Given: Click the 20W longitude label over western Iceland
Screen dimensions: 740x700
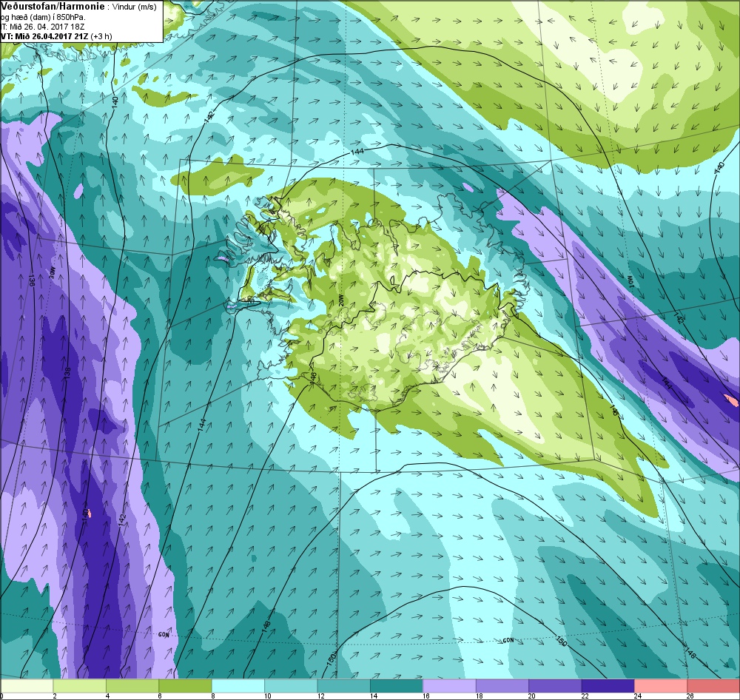Looking at the screenshot, I should pos(341,300).
